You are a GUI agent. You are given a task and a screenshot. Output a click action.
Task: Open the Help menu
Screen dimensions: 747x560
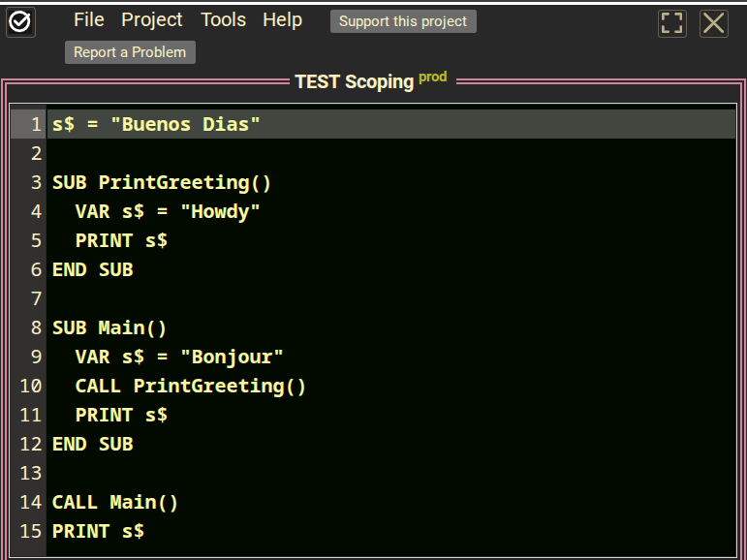click(x=282, y=20)
